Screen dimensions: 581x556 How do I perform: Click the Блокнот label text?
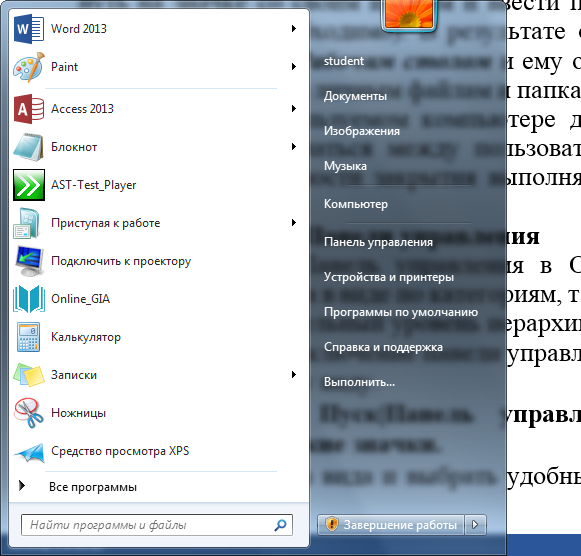pos(74,147)
